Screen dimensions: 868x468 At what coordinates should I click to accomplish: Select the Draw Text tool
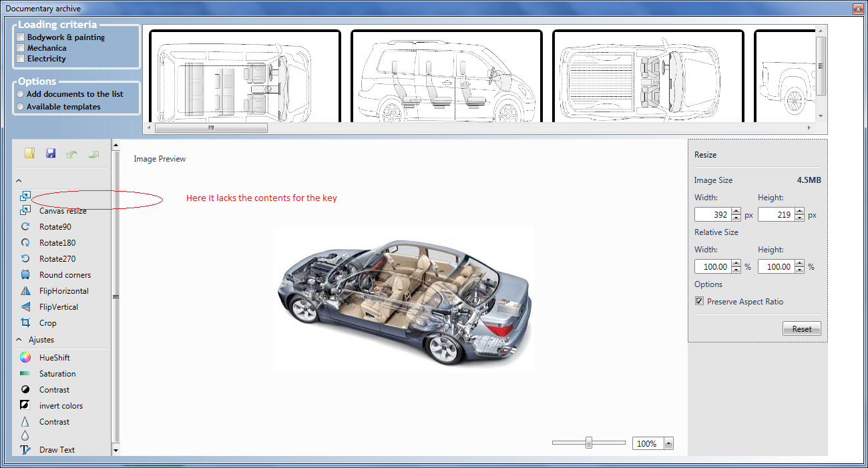57,450
